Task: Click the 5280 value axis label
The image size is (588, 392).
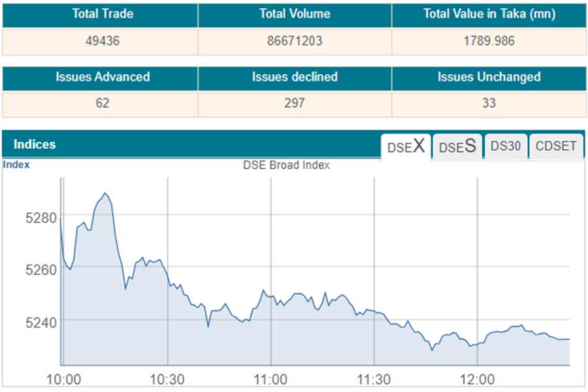Action: [41, 217]
